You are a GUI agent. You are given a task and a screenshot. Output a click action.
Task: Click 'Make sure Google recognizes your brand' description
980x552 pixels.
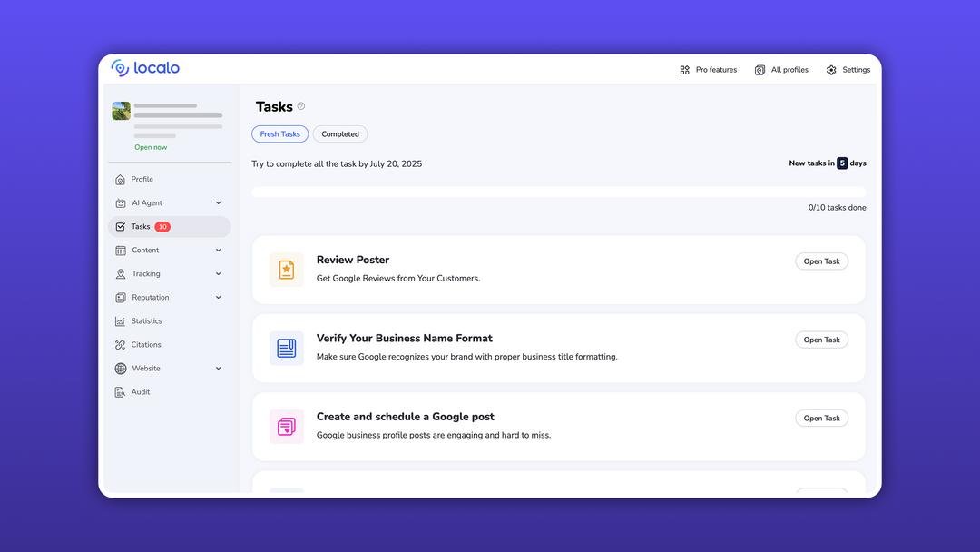467,357
